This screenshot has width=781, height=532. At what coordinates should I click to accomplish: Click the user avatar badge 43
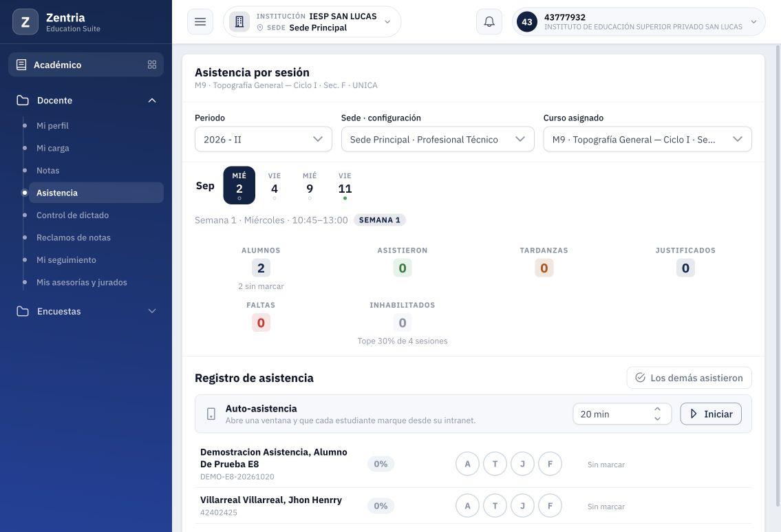pyautogui.click(x=527, y=22)
